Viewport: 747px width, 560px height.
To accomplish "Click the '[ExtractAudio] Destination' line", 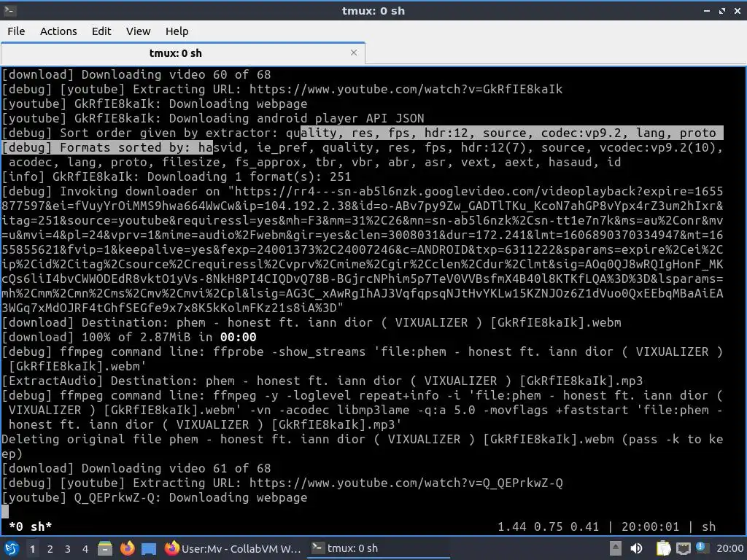I will pos(322,381).
